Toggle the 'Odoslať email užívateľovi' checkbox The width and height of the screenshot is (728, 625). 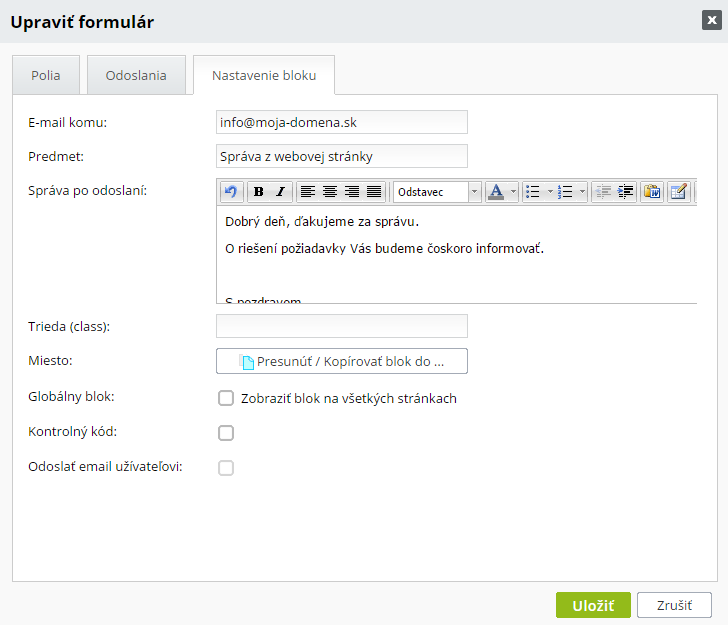(x=226, y=468)
